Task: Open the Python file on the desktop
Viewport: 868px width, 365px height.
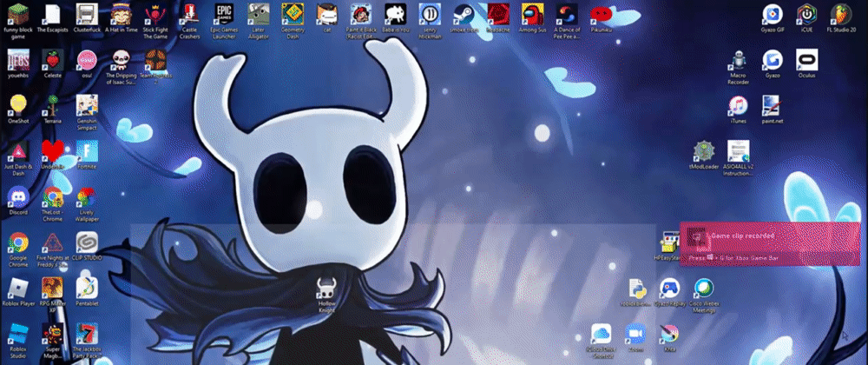Action: (x=635, y=293)
